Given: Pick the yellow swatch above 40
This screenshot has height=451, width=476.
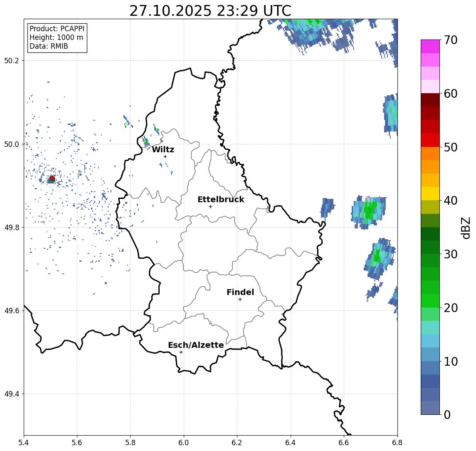Looking at the screenshot, I should 430,193.
